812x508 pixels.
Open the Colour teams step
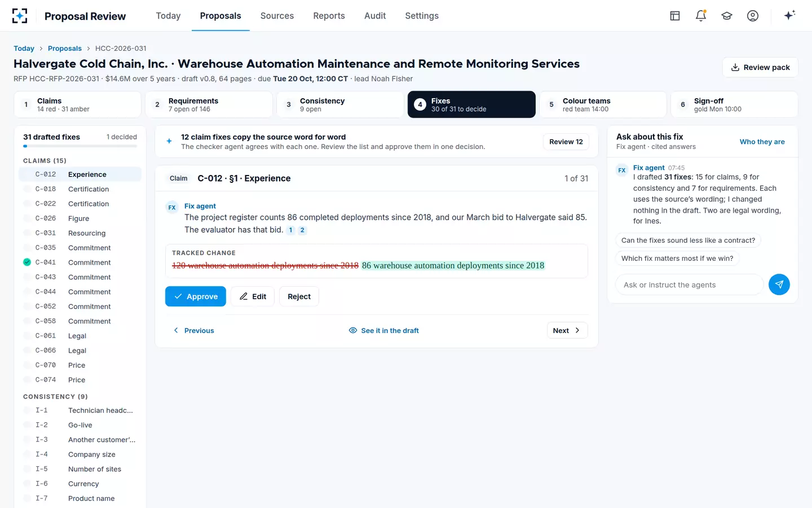(603, 104)
